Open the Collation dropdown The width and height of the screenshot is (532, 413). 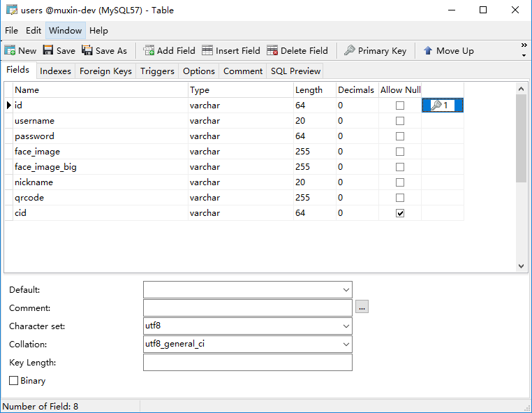pos(346,344)
